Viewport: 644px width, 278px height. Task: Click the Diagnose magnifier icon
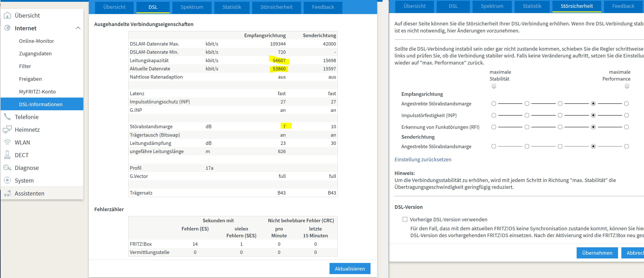(7, 168)
